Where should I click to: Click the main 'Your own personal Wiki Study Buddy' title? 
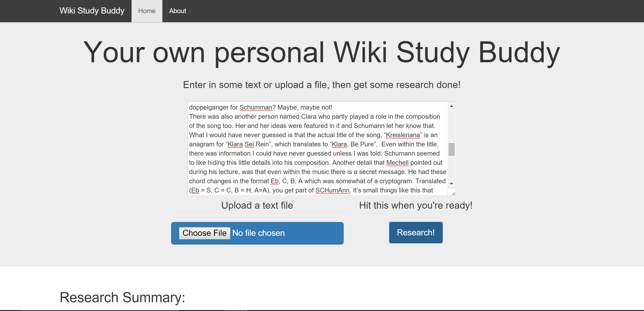[321, 53]
